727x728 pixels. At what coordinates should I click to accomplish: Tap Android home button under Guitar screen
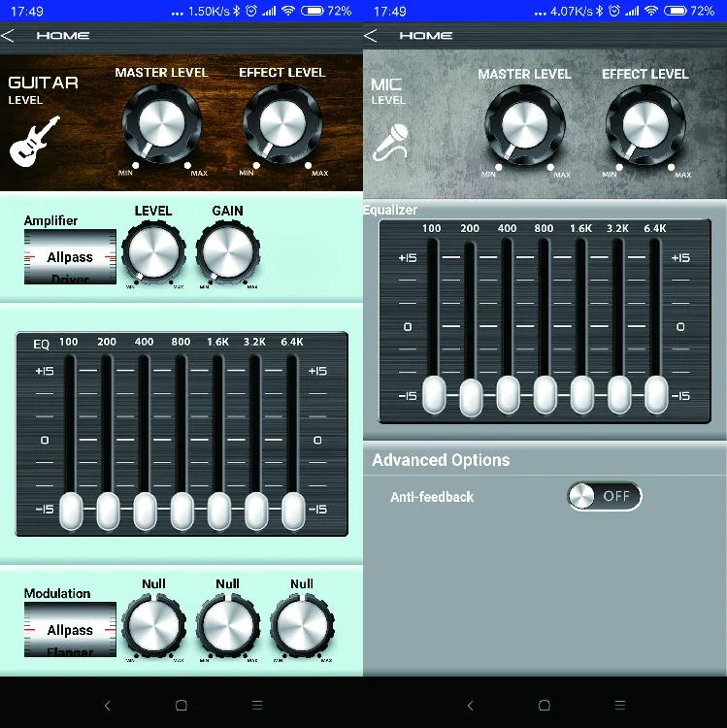[x=182, y=706]
